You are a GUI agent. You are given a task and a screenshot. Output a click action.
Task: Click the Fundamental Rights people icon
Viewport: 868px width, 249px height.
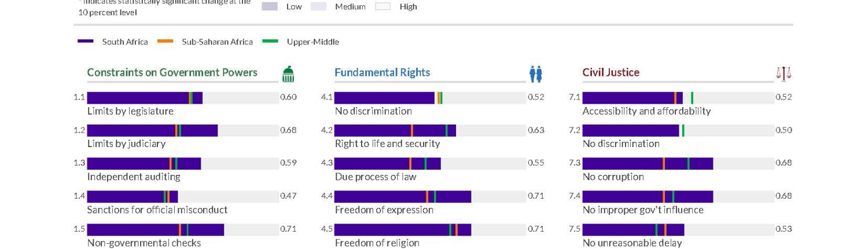coord(536,74)
